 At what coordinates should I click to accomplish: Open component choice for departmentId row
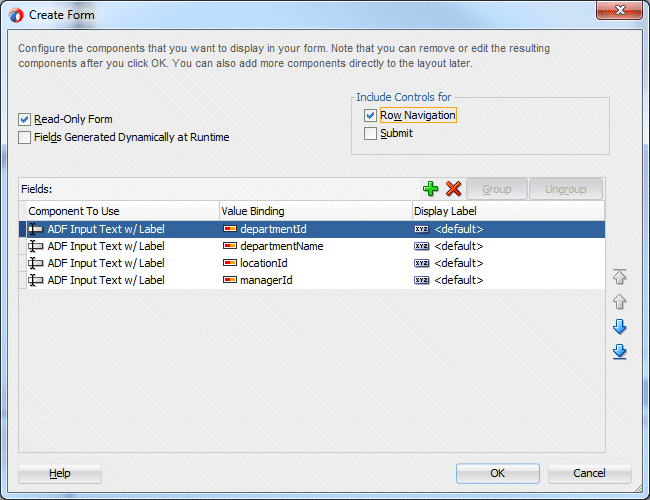[x=123, y=229]
